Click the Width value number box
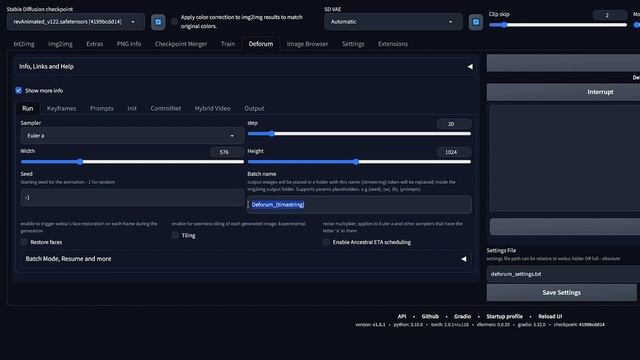 point(227,152)
